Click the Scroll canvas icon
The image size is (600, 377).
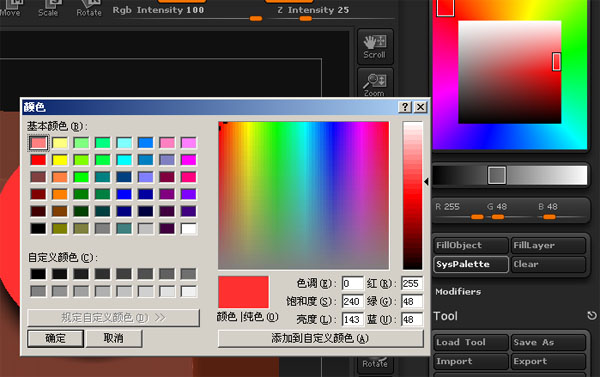tap(375, 47)
